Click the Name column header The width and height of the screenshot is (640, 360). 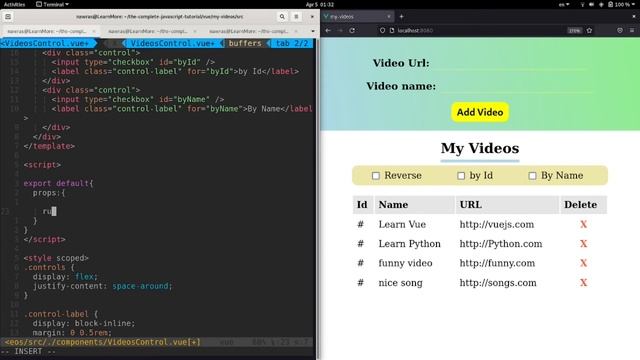(415, 205)
